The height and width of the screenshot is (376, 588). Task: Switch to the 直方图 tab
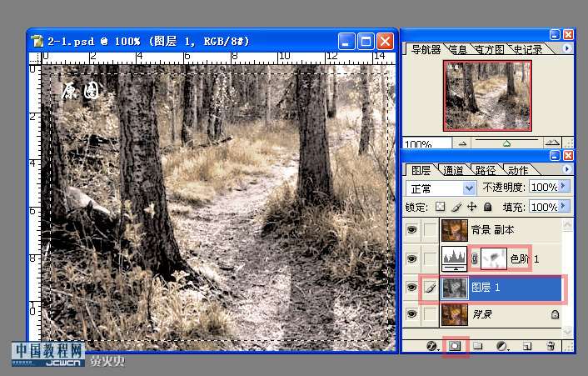click(489, 49)
